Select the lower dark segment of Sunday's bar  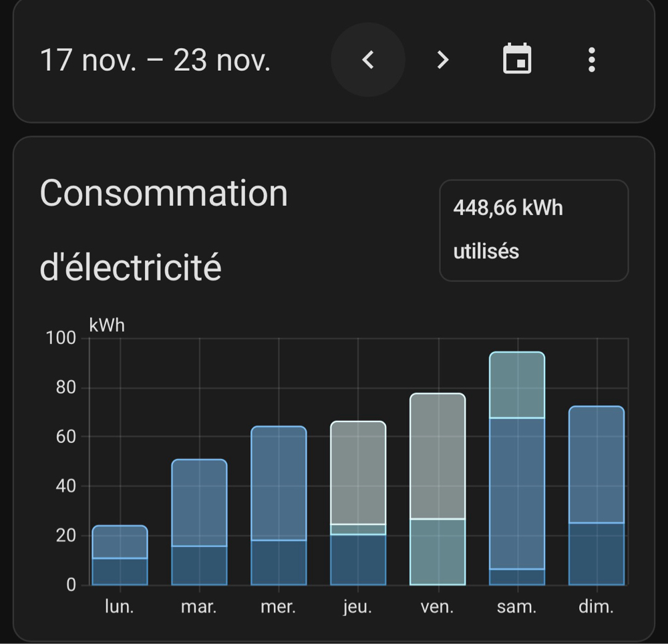tap(597, 554)
